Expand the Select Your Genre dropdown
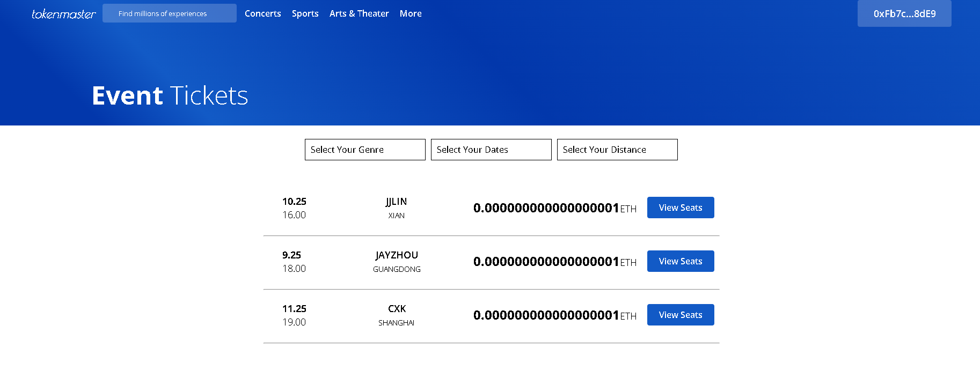This screenshot has width=980, height=370. (365, 150)
